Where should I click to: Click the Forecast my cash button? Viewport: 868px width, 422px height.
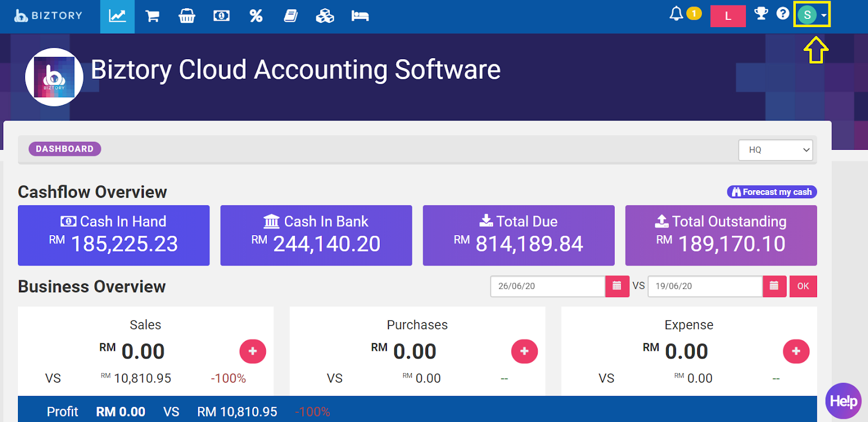(771, 192)
